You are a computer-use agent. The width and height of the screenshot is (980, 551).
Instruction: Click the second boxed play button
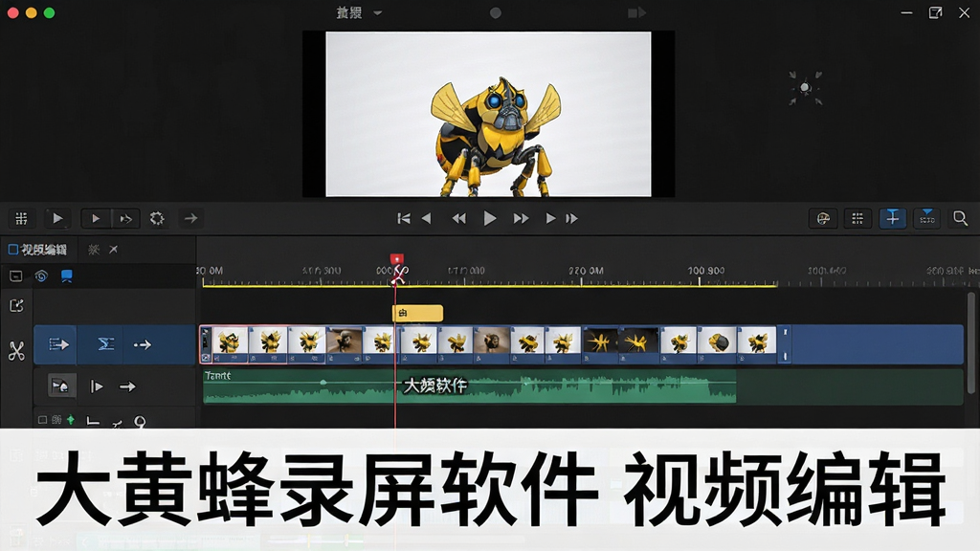[96, 218]
